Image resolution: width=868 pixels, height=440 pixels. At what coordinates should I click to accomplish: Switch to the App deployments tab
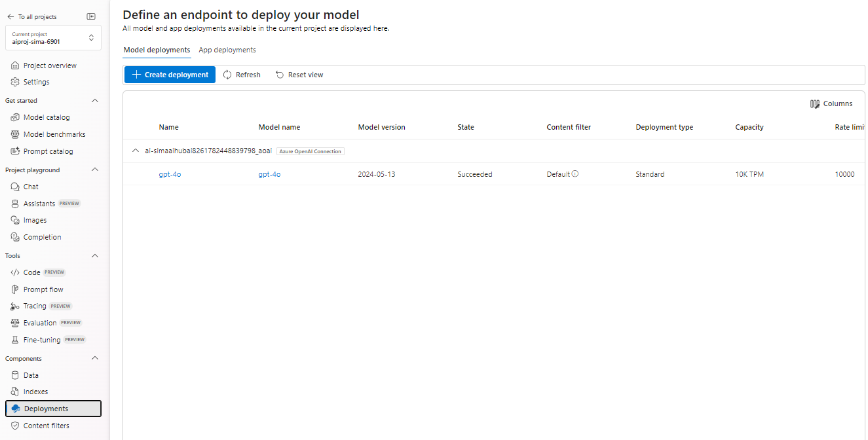click(x=227, y=50)
